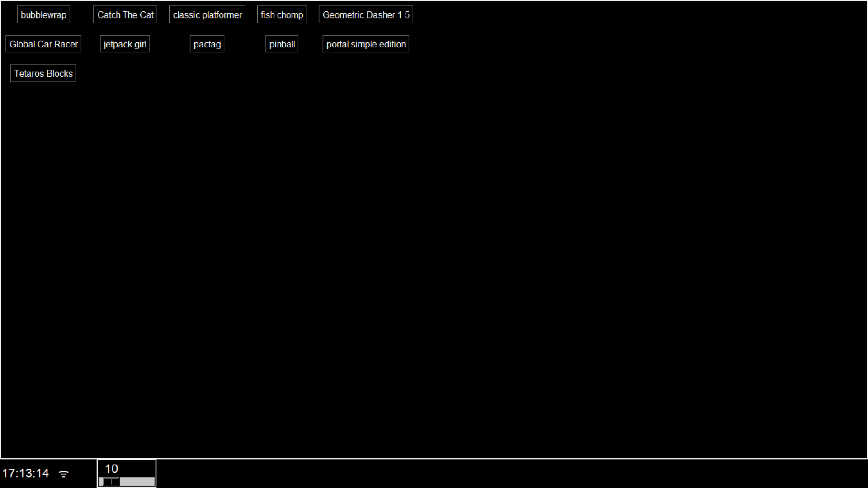Launch the bubblewrap game
The width and height of the screenshot is (868, 488).
pyautogui.click(x=43, y=15)
